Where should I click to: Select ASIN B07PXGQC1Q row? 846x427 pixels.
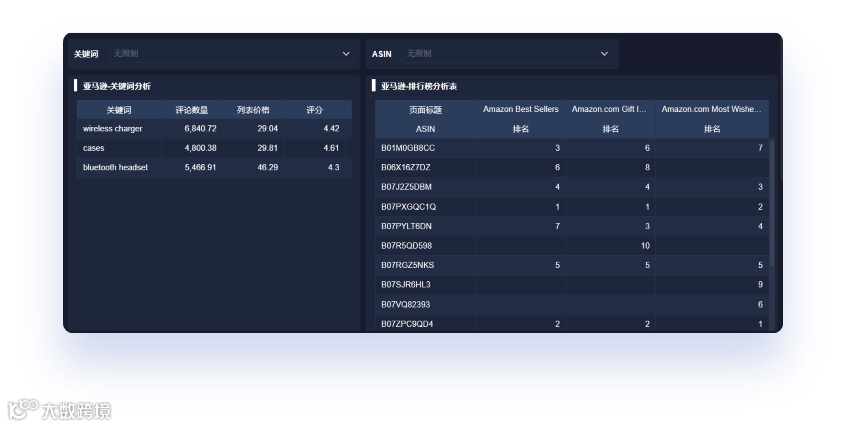coord(572,207)
